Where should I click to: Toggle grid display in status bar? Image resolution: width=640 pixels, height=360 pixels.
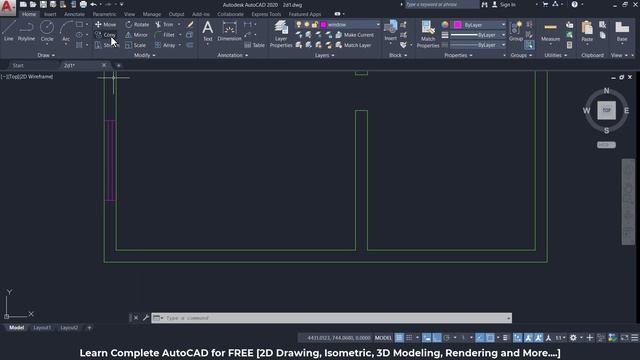coord(399,338)
